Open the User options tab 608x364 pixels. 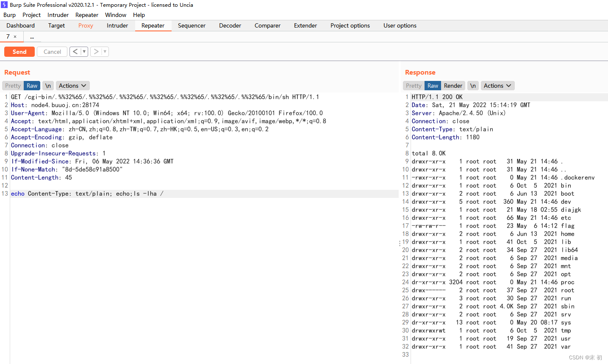(400, 25)
